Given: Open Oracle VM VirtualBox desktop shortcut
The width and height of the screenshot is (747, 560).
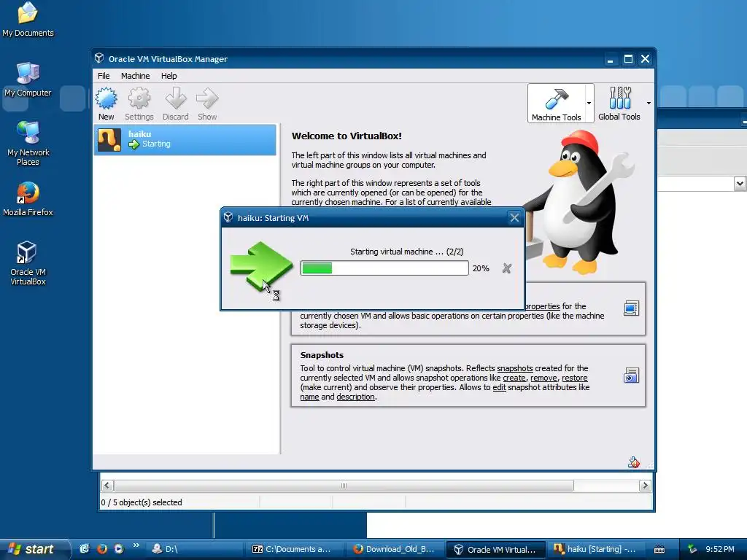Looking at the screenshot, I should [x=28, y=263].
